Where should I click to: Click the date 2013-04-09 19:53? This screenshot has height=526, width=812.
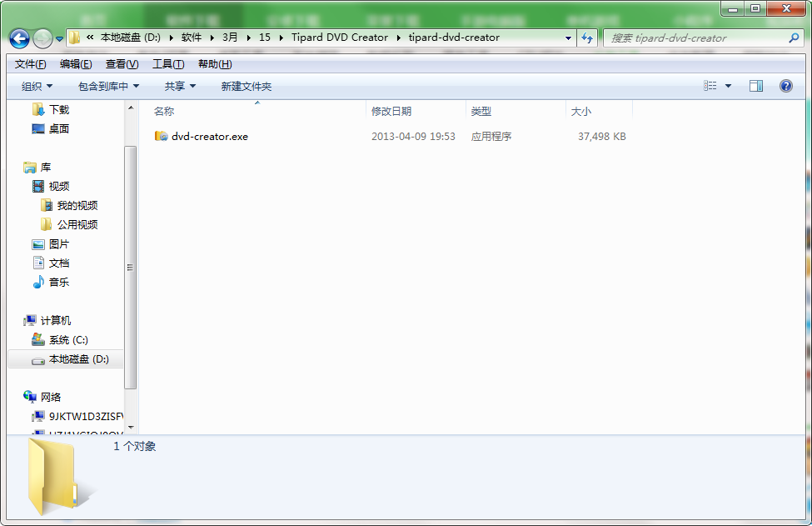click(x=413, y=137)
